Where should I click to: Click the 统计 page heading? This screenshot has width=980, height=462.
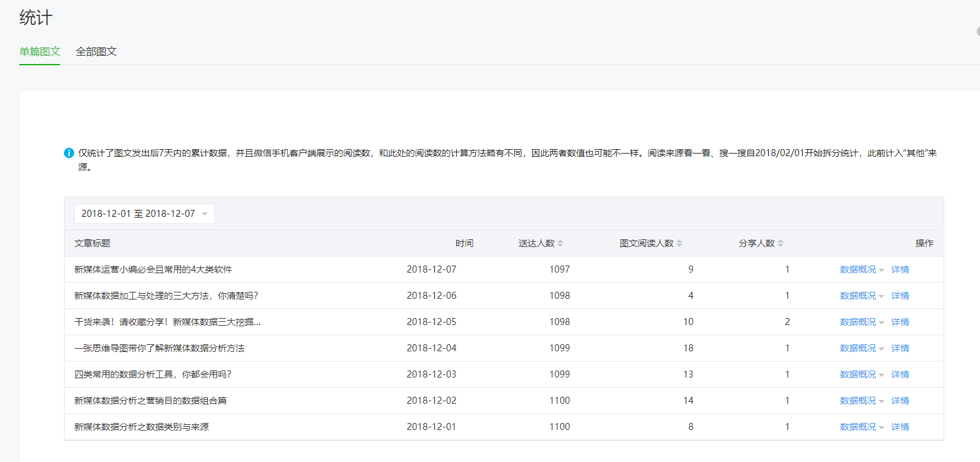click(36, 18)
